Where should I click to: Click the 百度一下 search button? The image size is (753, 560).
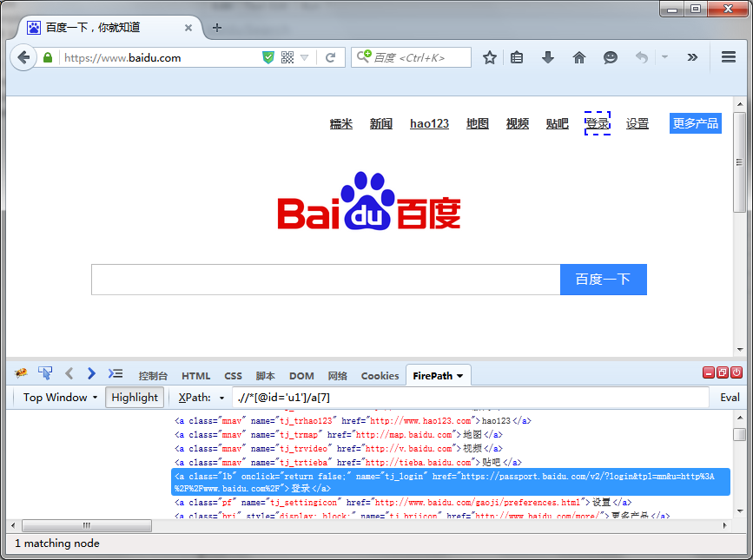point(603,280)
